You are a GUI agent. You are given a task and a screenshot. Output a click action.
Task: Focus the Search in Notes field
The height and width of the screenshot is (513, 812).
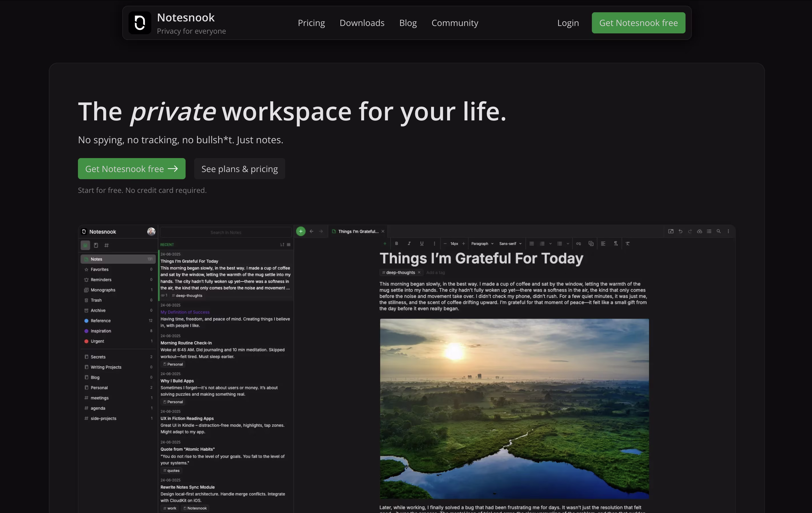(x=226, y=232)
